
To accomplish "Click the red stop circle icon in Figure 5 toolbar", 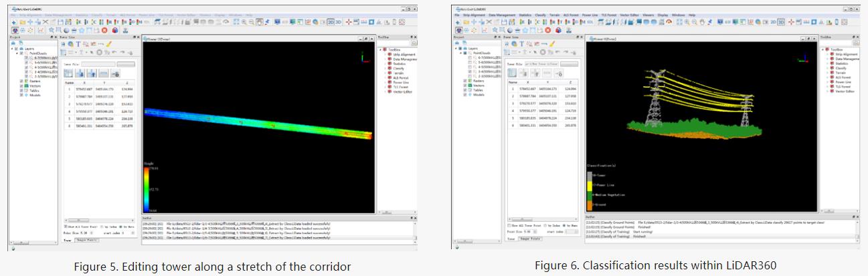I will pyautogui.click(x=104, y=30).
